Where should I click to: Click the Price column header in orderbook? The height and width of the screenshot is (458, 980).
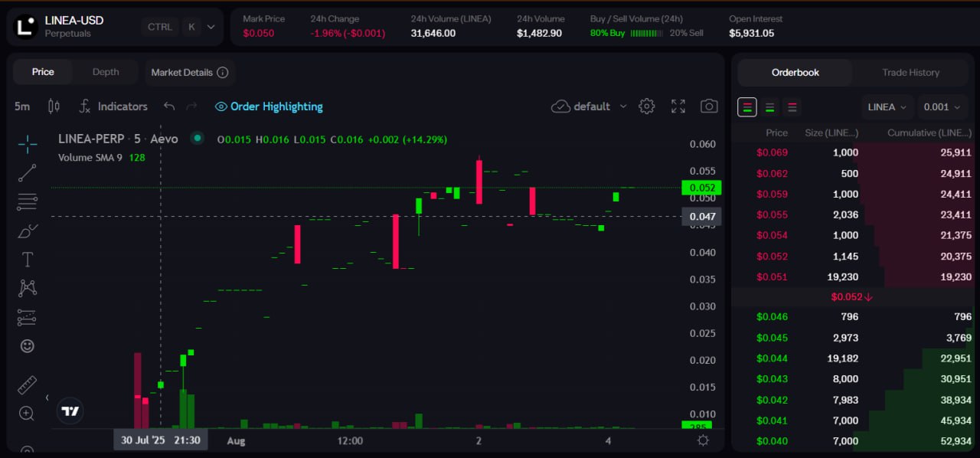click(776, 132)
